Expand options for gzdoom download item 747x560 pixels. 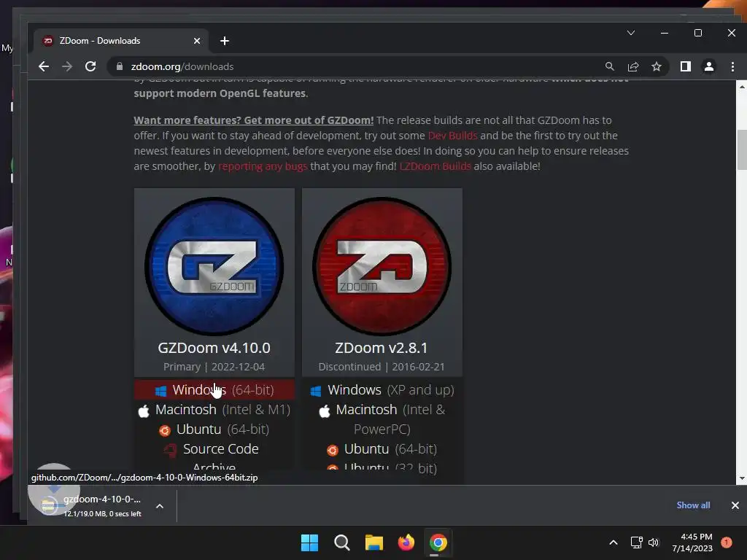pos(160,506)
